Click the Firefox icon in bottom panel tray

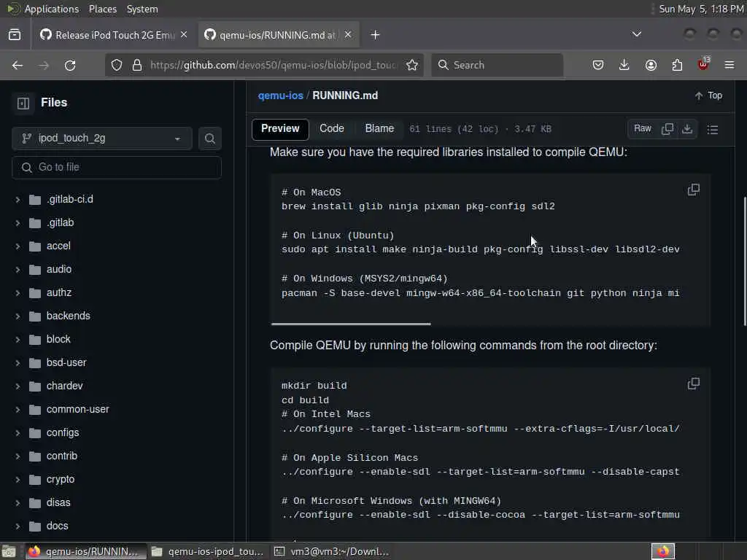pyautogui.click(x=663, y=552)
